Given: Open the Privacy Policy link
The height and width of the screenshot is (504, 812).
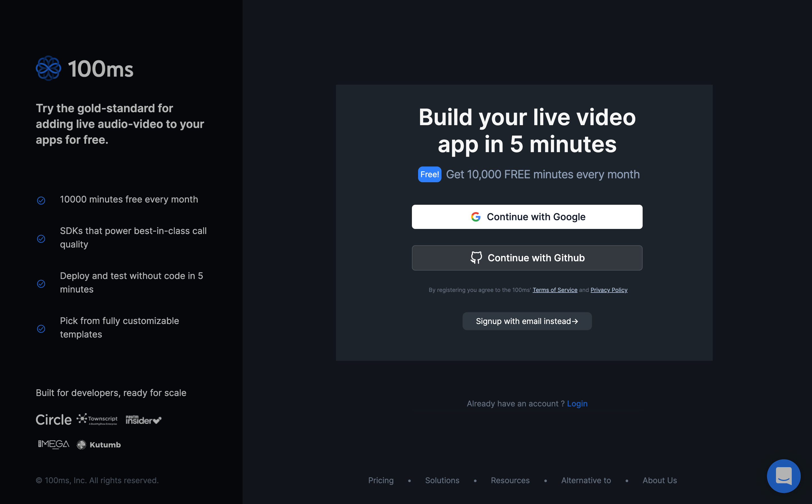Looking at the screenshot, I should [x=609, y=290].
